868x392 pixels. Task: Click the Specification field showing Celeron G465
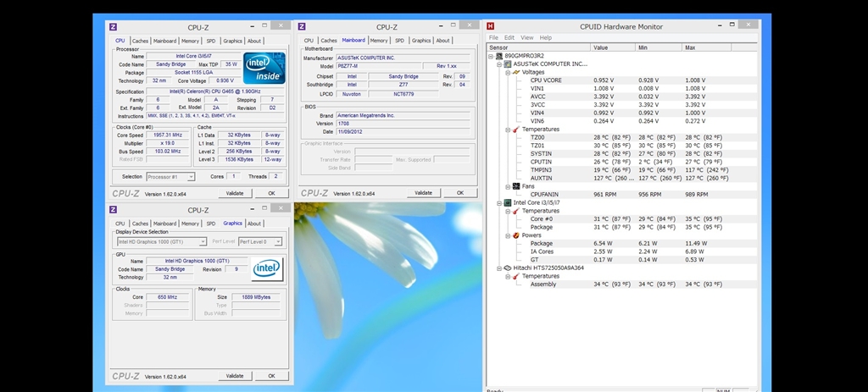pos(216,91)
